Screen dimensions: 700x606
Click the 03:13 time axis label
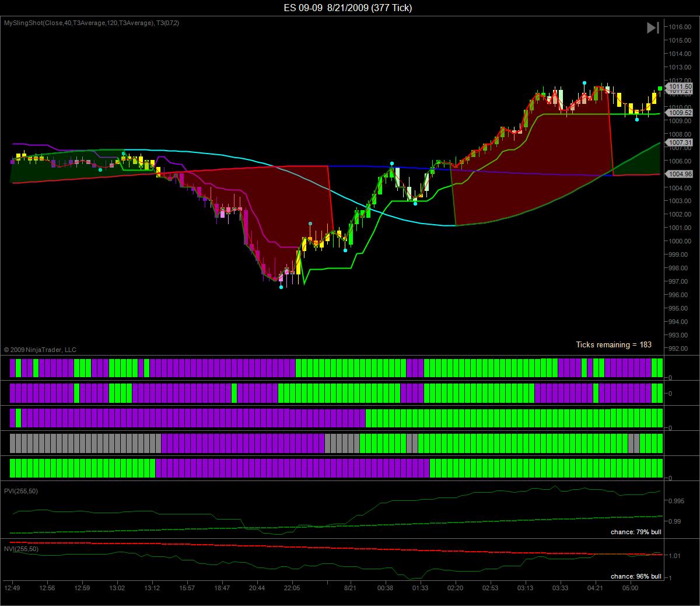click(x=525, y=588)
